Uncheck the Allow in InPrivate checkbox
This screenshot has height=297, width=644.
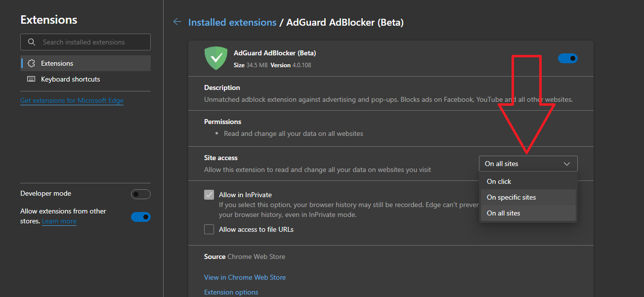(209, 195)
